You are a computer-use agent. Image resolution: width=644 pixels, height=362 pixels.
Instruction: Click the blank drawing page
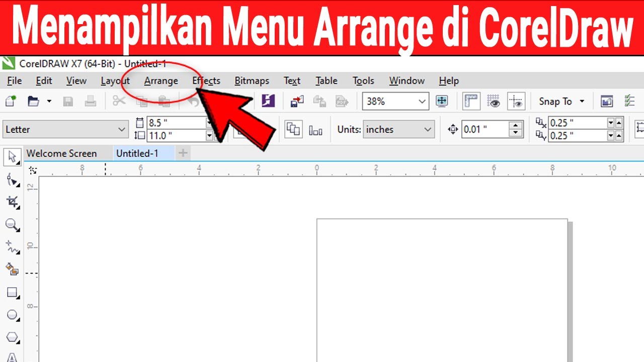tap(442, 290)
